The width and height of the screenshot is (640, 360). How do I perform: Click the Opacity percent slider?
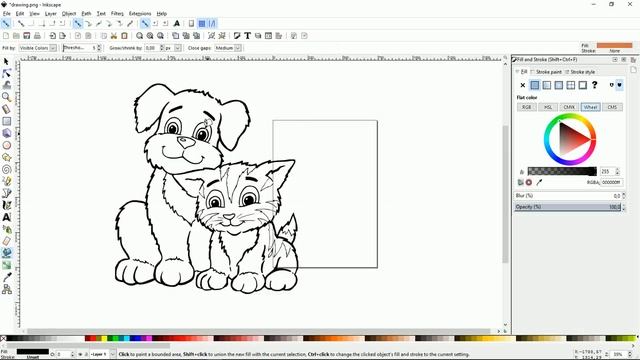click(567, 207)
